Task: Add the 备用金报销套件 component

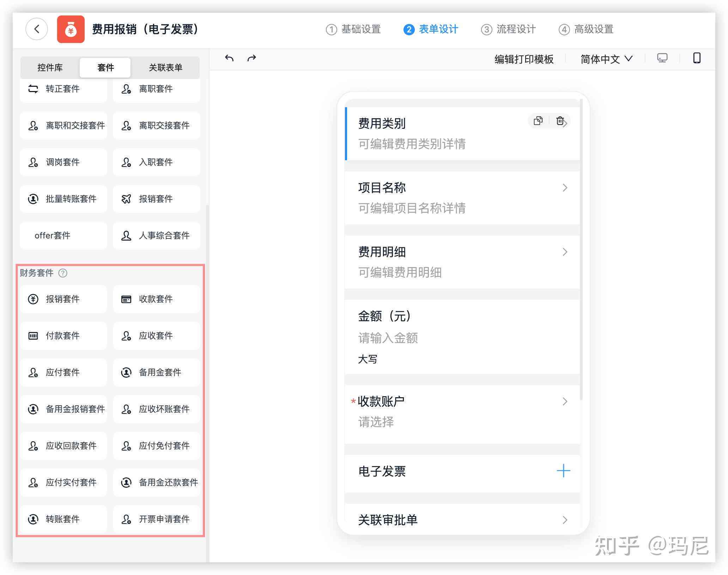Action: pos(63,409)
